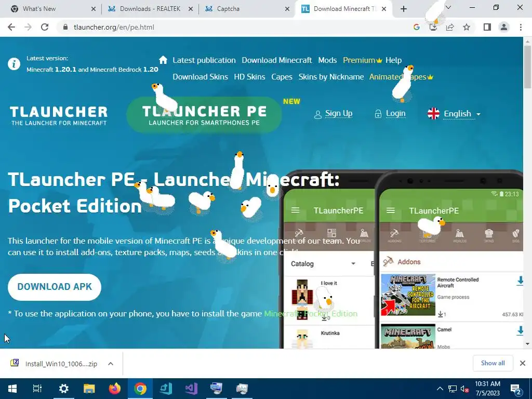Select the Download Minecraft tab
Image resolution: width=532 pixels, height=399 pixels.
tap(343, 9)
